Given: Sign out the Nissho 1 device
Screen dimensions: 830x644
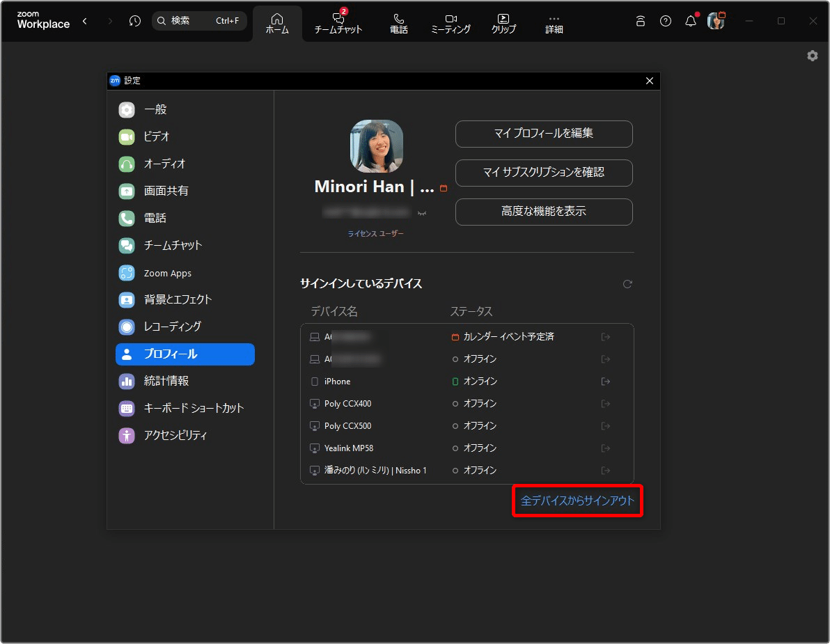Looking at the screenshot, I should click(606, 471).
